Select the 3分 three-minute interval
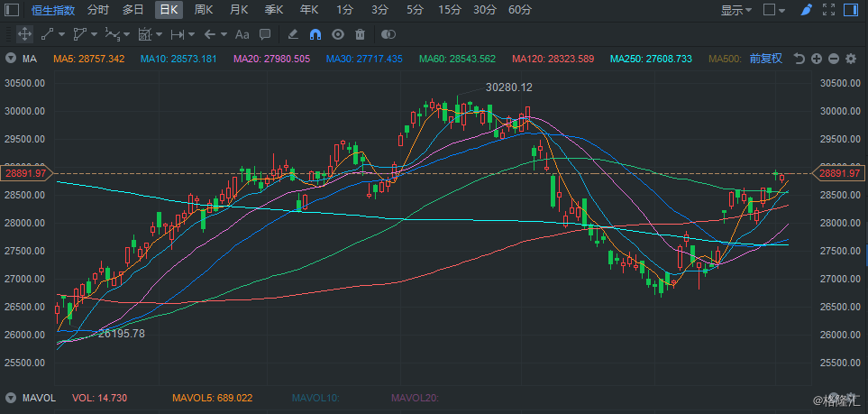 [379, 9]
